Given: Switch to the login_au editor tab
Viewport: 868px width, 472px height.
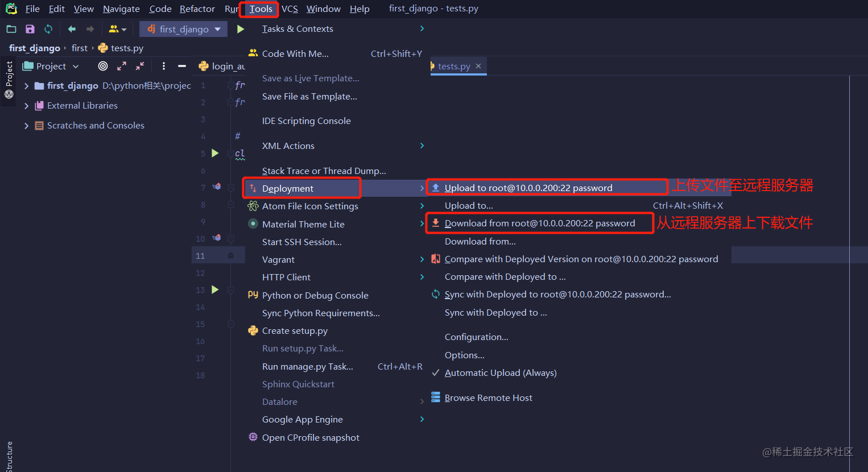Looking at the screenshot, I should (222, 67).
